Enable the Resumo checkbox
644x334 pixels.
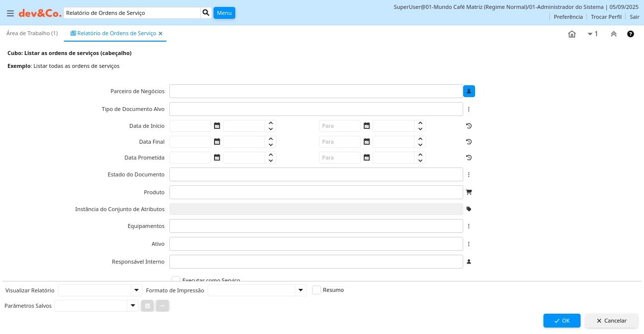point(317,290)
